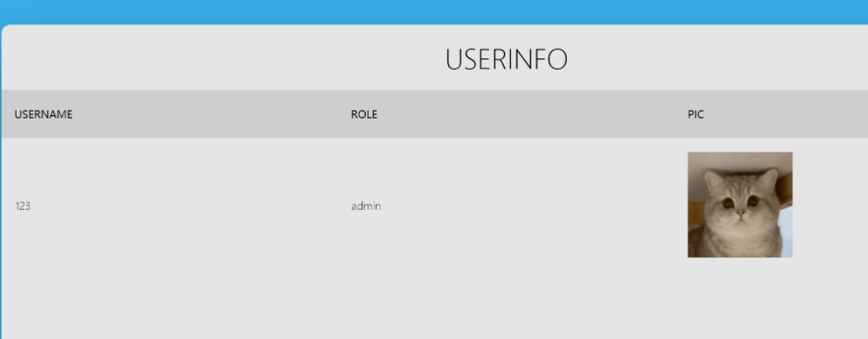The height and width of the screenshot is (339, 868).
Task: Select the USERNAME column header
Action: pyautogui.click(x=44, y=115)
